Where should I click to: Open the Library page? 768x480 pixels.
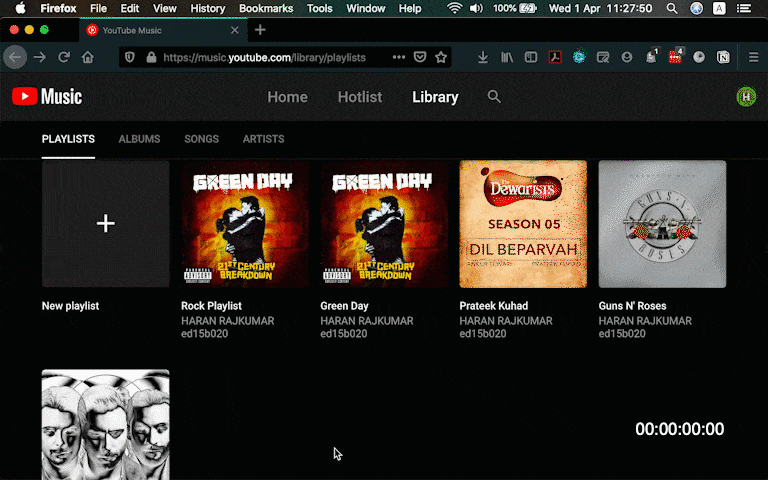435,97
